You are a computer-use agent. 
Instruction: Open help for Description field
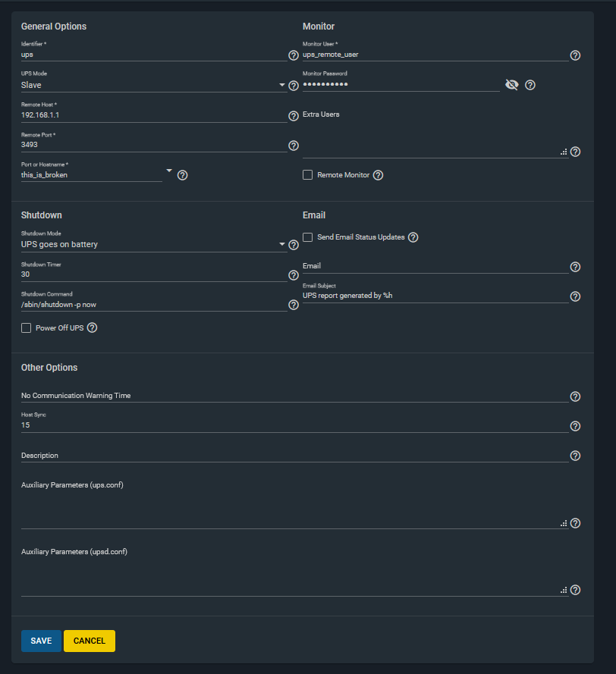(575, 456)
